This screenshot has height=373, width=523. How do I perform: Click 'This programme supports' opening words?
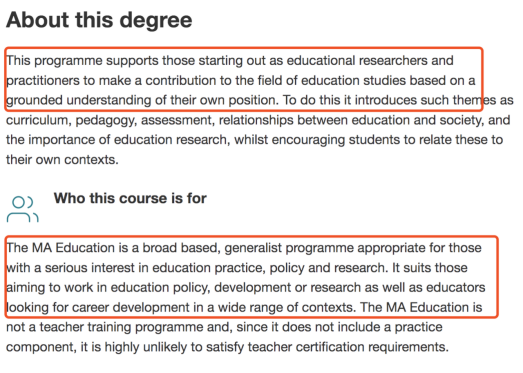click(82, 61)
